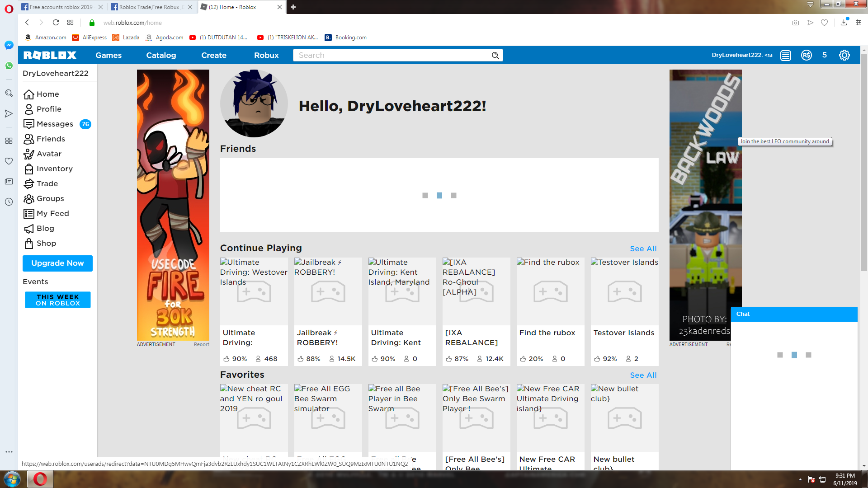Click the address bar URL

[132, 23]
